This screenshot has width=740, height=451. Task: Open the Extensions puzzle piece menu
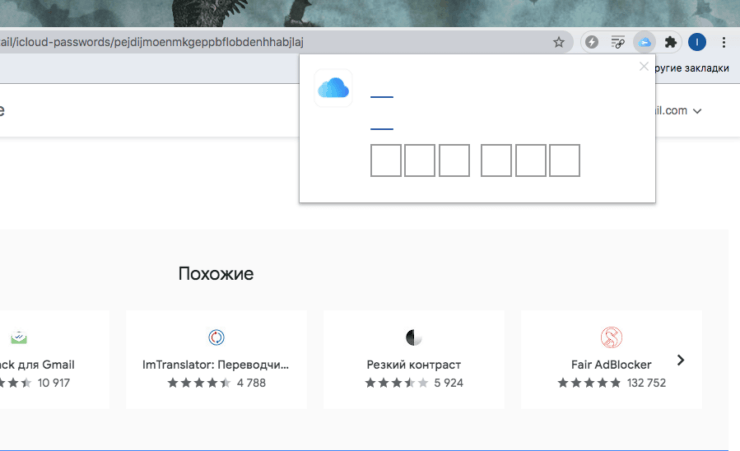coord(671,42)
